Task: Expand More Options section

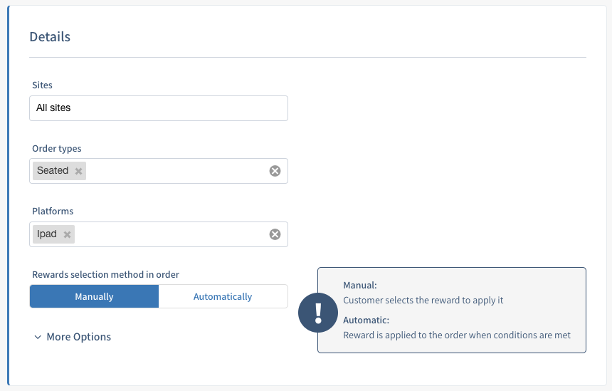Action: click(73, 337)
